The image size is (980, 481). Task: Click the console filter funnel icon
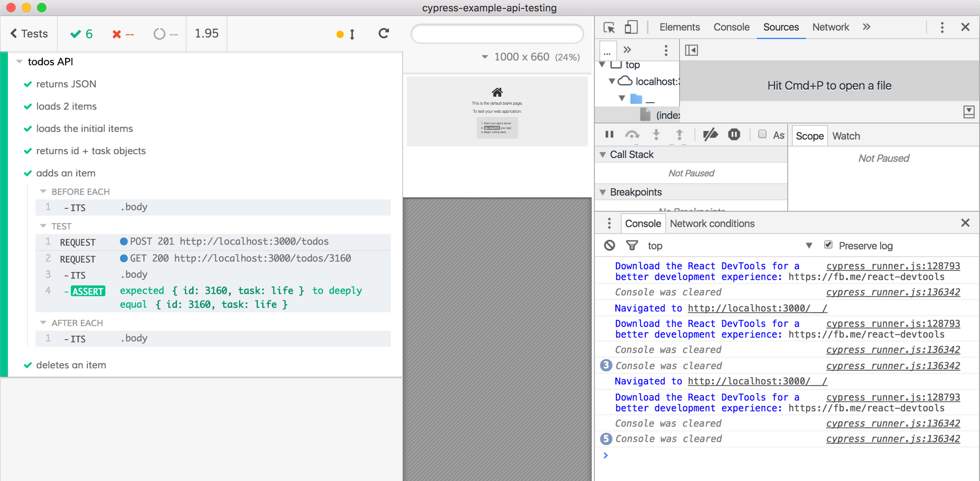pos(632,245)
